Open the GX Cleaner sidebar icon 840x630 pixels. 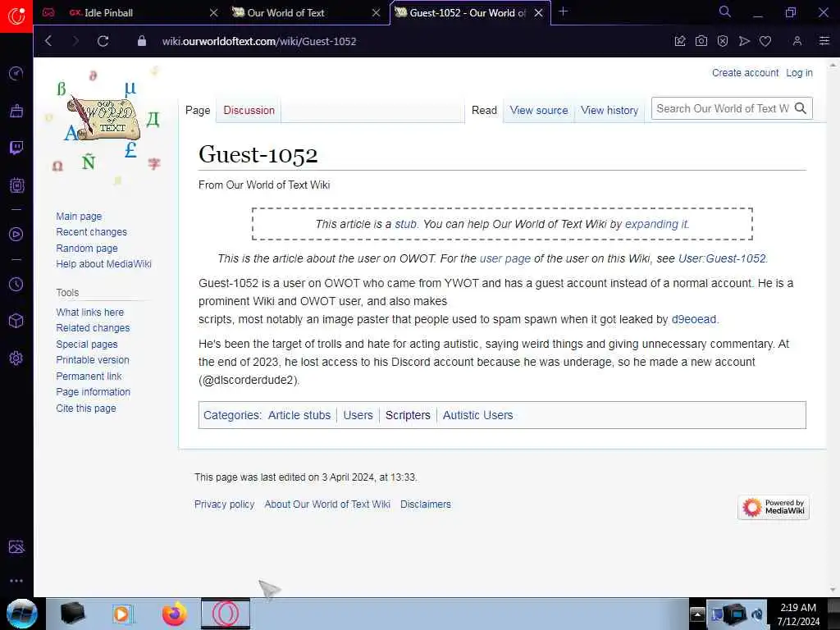tap(16, 111)
